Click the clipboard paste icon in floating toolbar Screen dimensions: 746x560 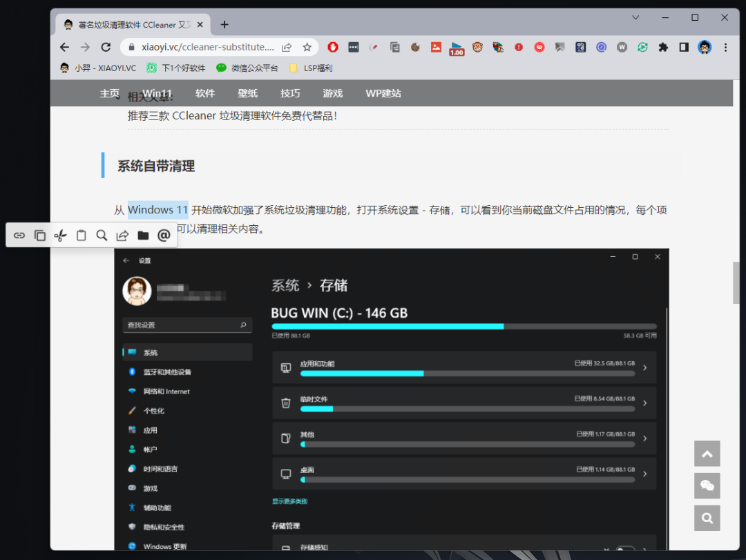pos(82,235)
